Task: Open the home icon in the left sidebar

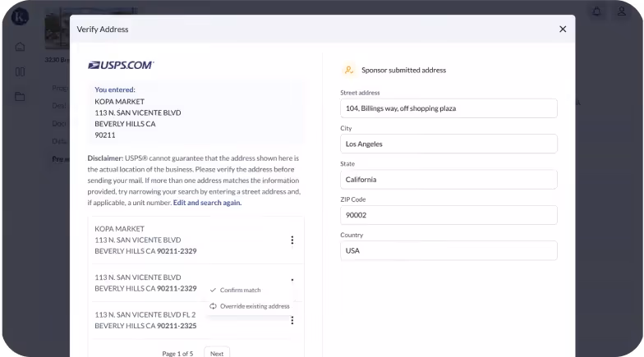Action: coord(20,47)
